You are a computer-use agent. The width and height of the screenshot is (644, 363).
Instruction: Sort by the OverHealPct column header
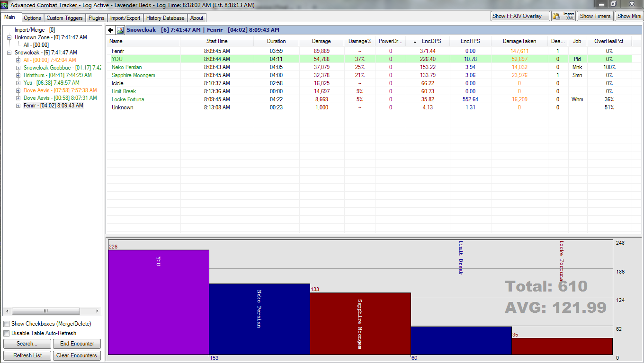[609, 41]
